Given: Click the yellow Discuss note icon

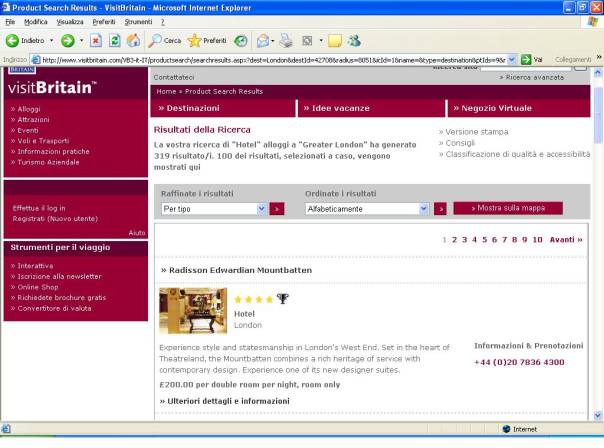Looking at the screenshot, I should pos(334,40).
